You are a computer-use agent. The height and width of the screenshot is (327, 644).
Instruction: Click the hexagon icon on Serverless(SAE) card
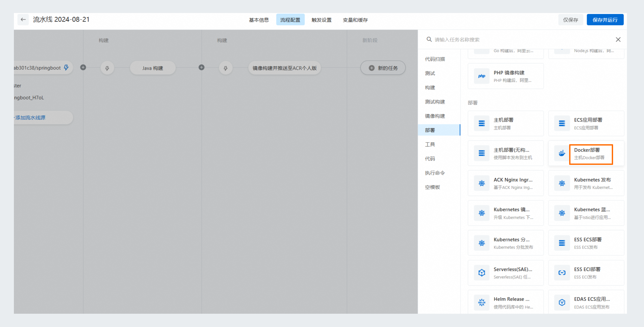pyautogui.click(x=482, y=273)
